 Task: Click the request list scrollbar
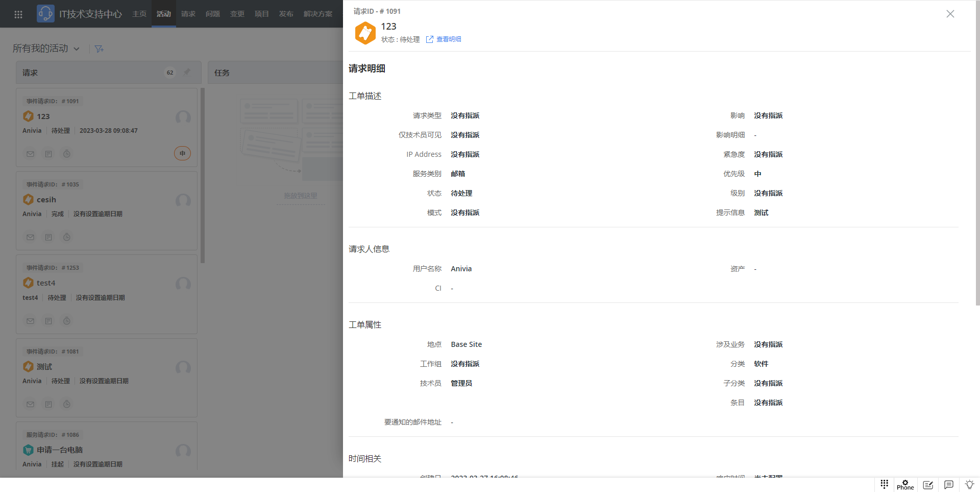(203, 175)
